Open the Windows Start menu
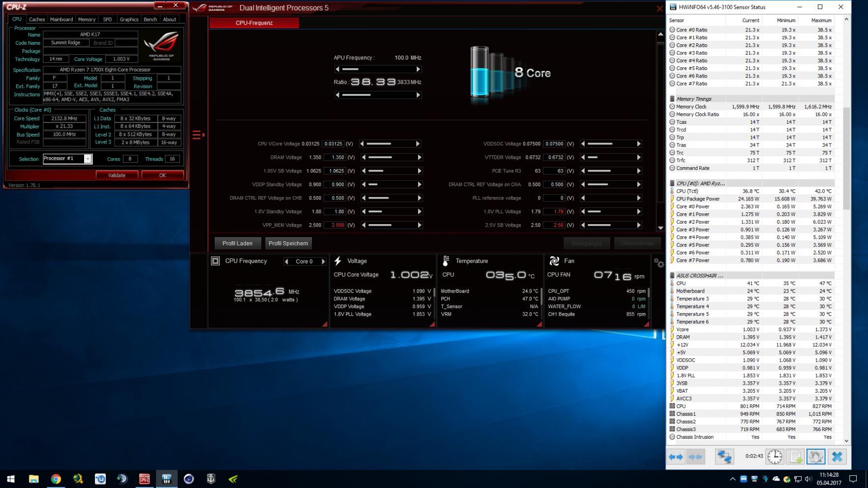 (x=11, y=479)
